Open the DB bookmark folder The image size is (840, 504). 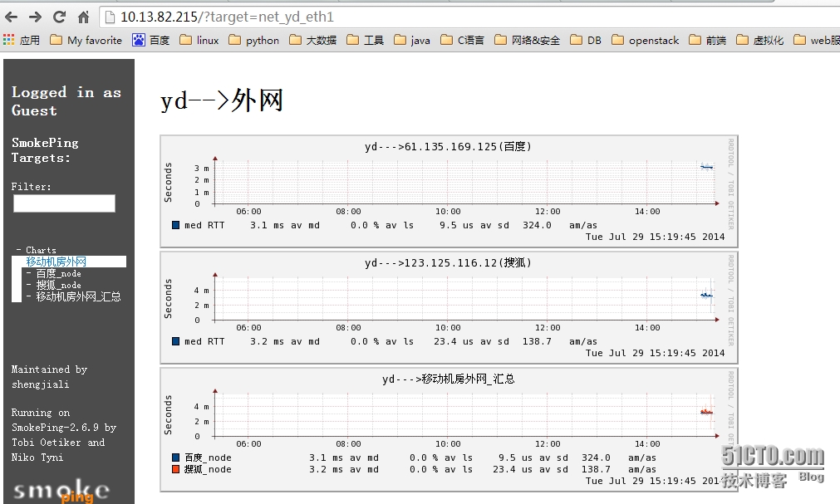(586, 40)
